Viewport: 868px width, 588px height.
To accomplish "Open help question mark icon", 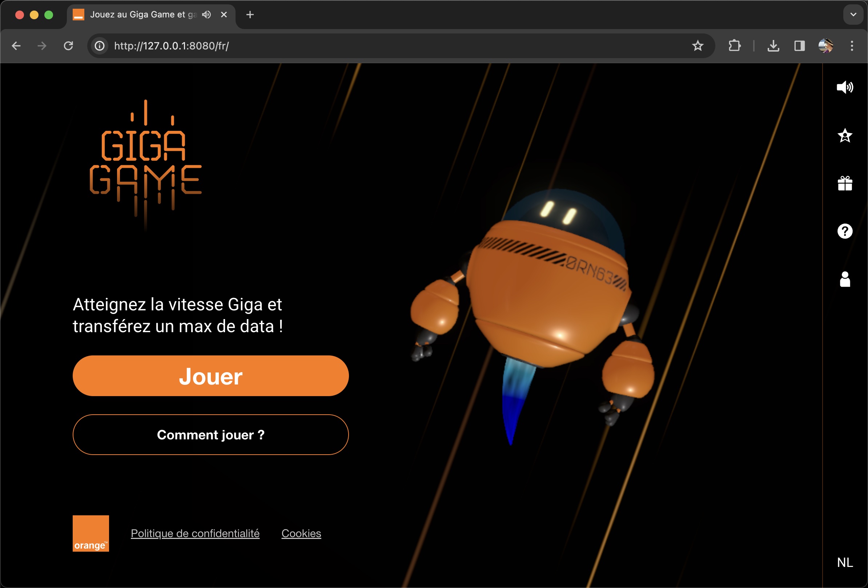I will [845, 231].
